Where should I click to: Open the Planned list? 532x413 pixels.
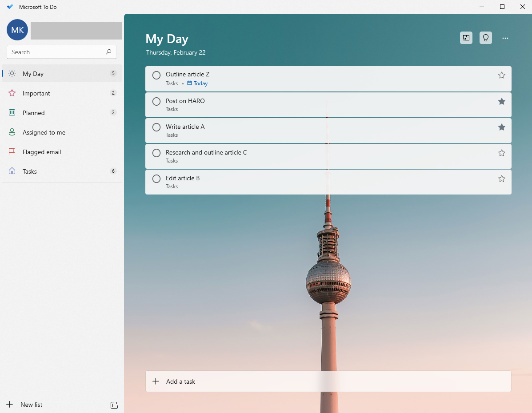click(34, 113)
